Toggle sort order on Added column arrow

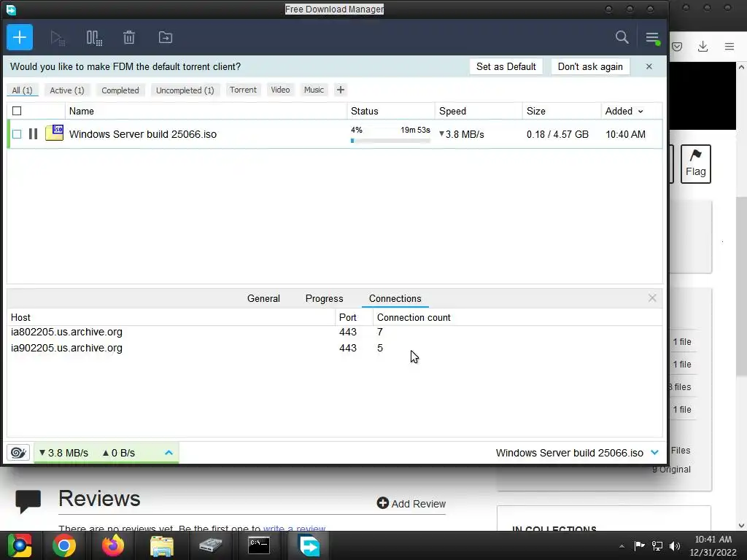tap(640, 112)
